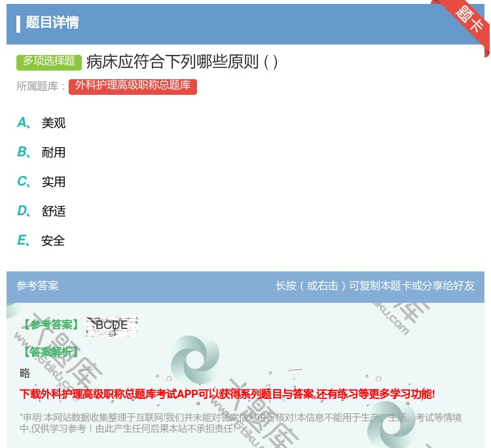Viewport: 491px width, 448px height.
Task: Tick option E 安全
Action: (53, 241)
